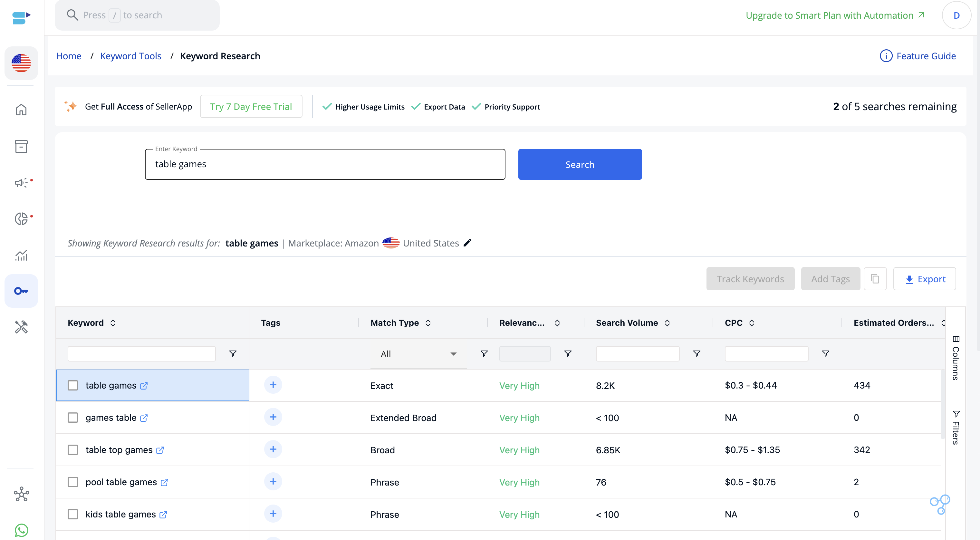Focus the Keyword column filter input

coord(141,354)
